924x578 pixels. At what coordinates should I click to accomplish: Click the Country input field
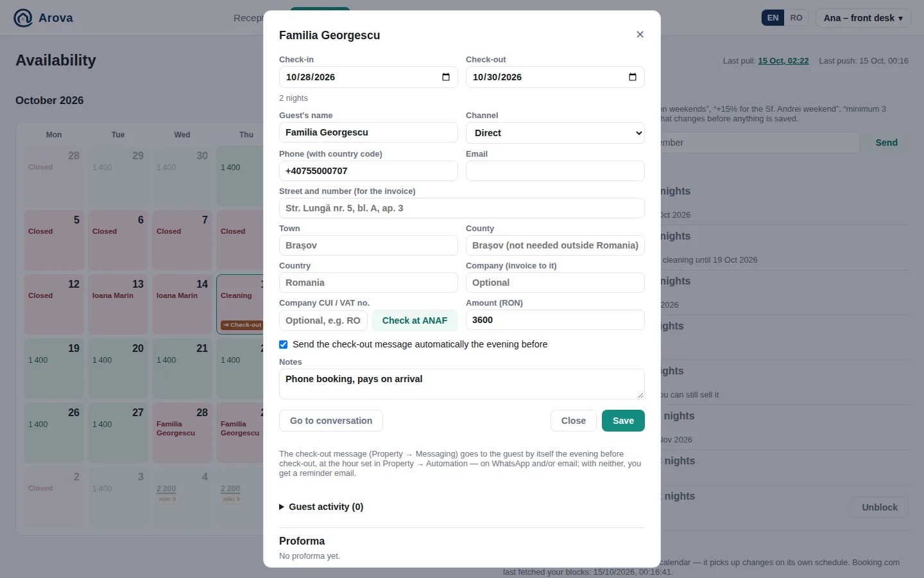[368, 283]
